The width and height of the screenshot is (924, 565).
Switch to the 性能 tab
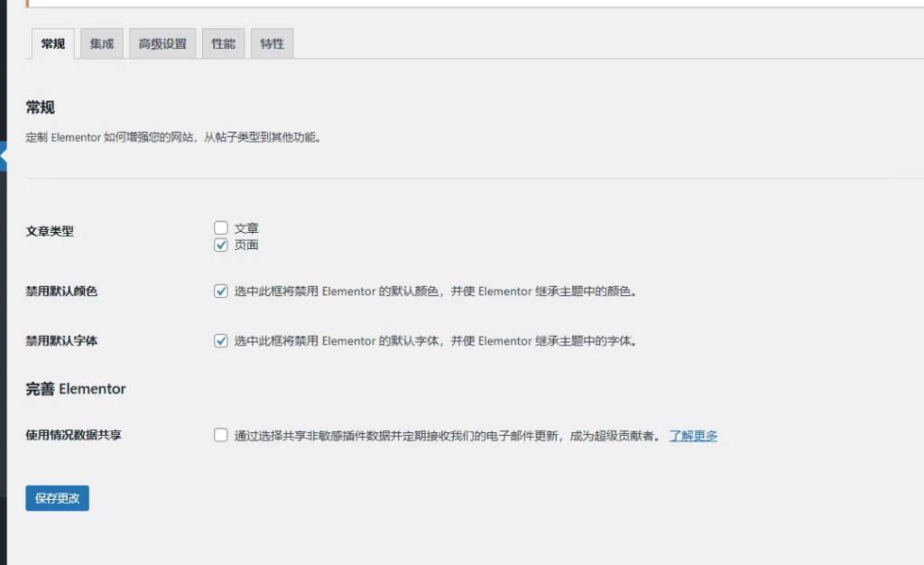224,43
